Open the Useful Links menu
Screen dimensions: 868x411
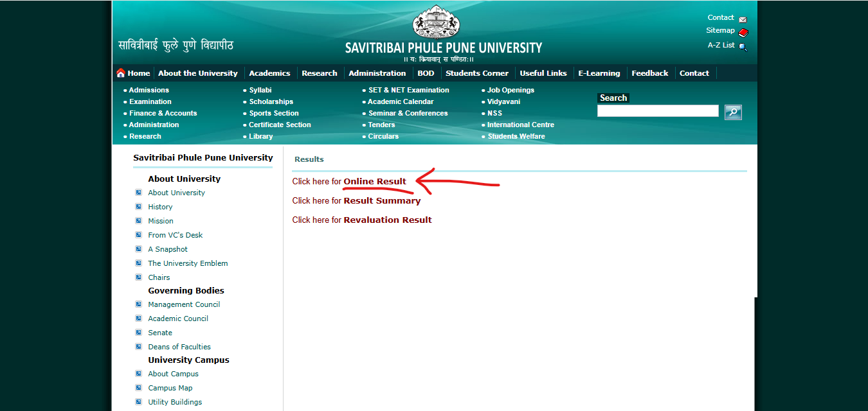click(x=543, y=73)
